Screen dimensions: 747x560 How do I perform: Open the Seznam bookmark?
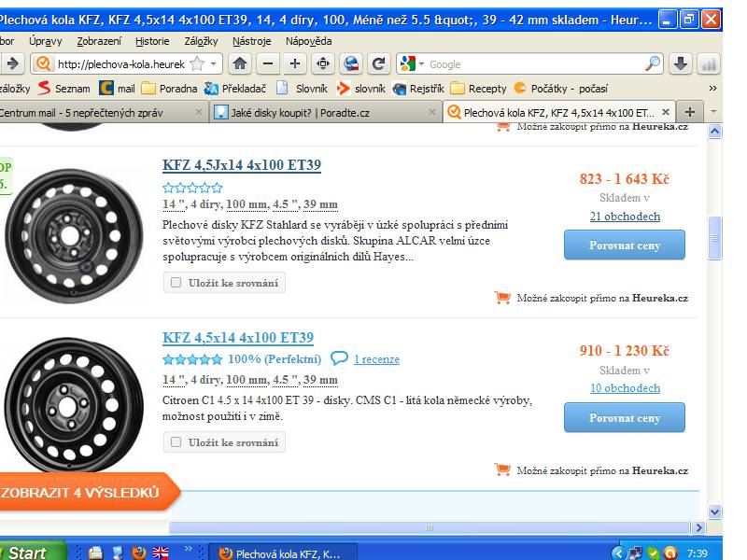pos(64,88)
